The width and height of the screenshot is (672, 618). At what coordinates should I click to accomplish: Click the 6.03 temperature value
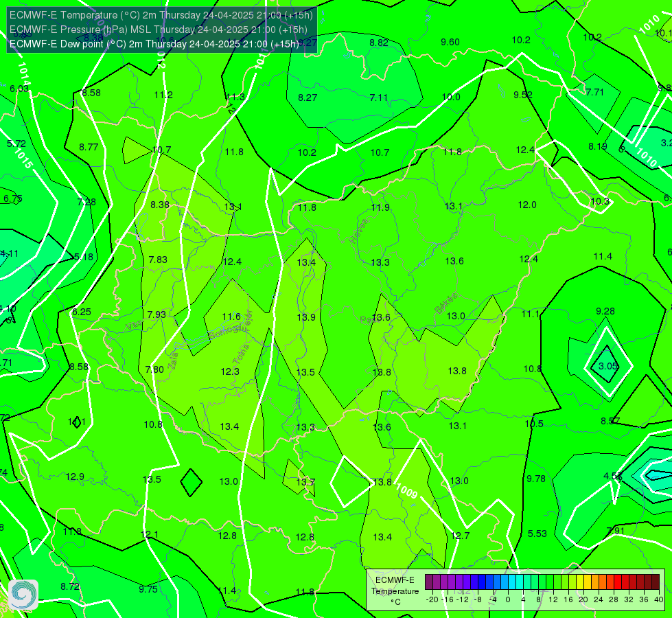pyautogui.click(x=19, y=89)
